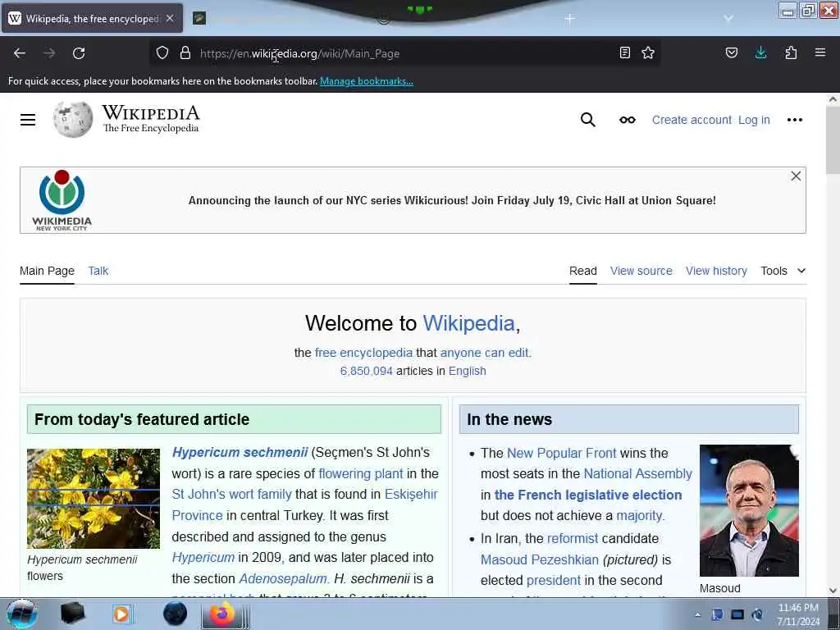Open the free encyclopedia link

click(363, 353)
